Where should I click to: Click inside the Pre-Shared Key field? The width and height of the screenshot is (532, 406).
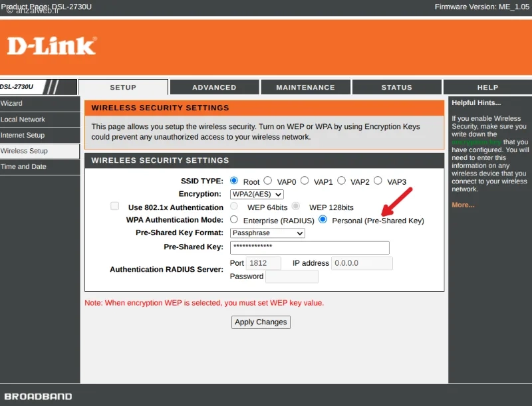tap(309, 248)
